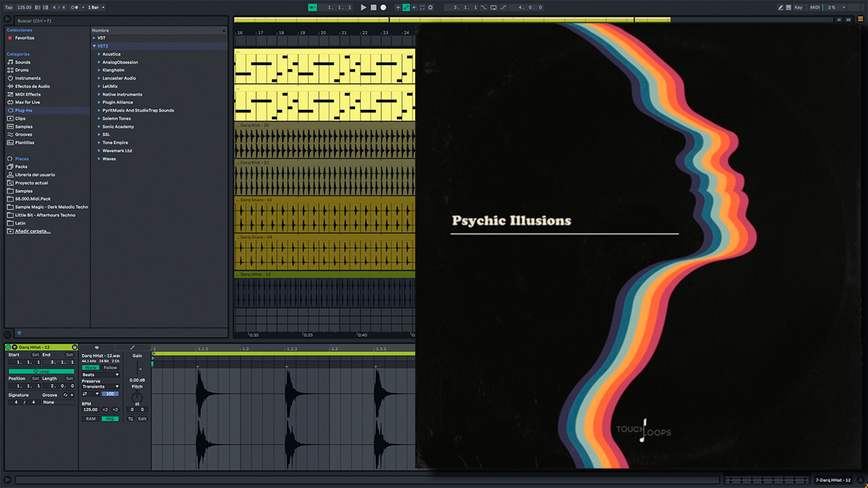Expand the Native Instruments folder
The height and width of the screenshot is (488, 868).
[99, 94]
